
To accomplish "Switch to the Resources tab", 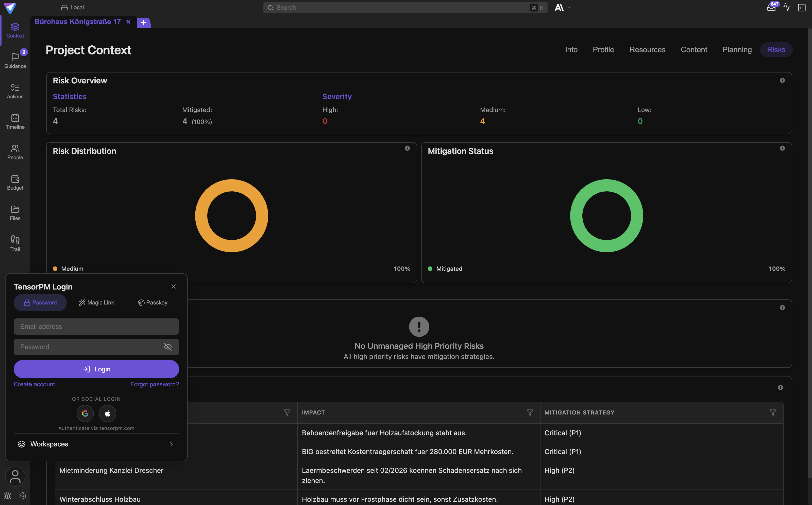I will tap(647, 49).
